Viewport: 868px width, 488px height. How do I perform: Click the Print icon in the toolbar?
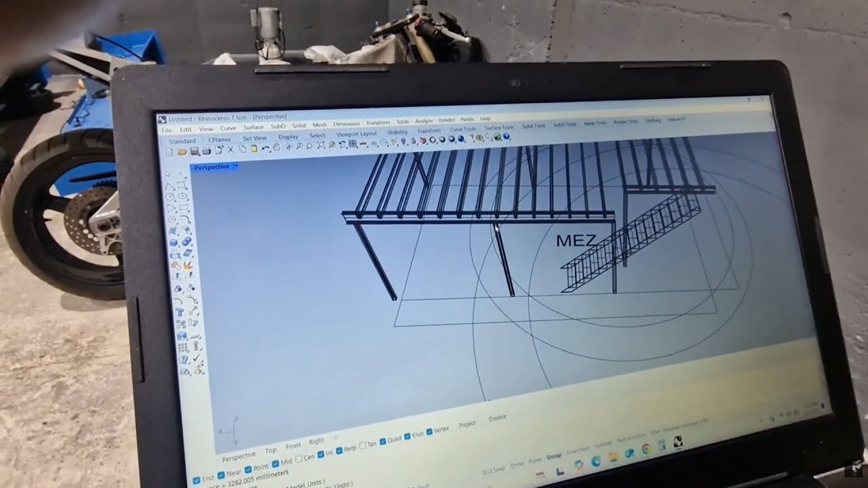pos(206,150)
